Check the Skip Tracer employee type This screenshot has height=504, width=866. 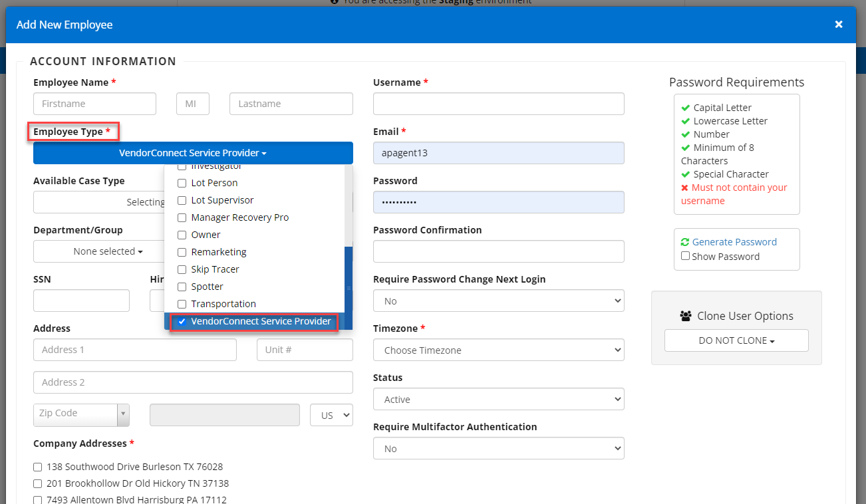[x=182, y=269]
